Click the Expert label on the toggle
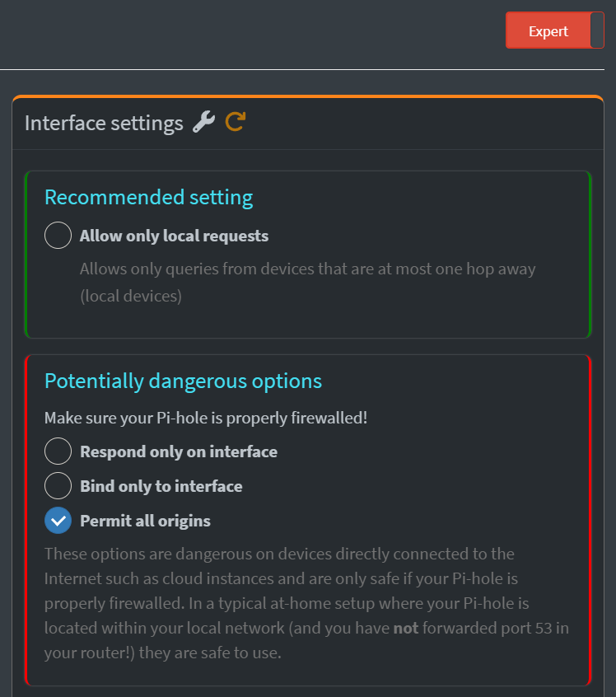 [x=548, y=30]
